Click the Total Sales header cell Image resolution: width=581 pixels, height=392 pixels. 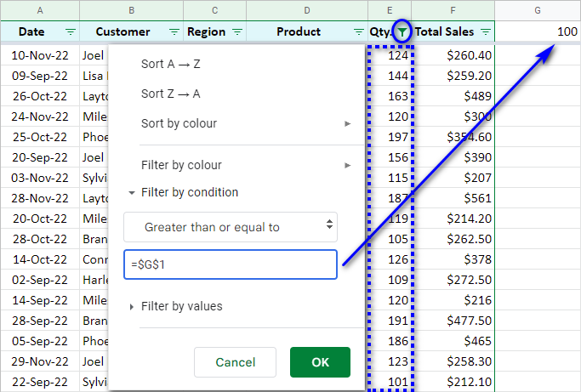(453, 31)
